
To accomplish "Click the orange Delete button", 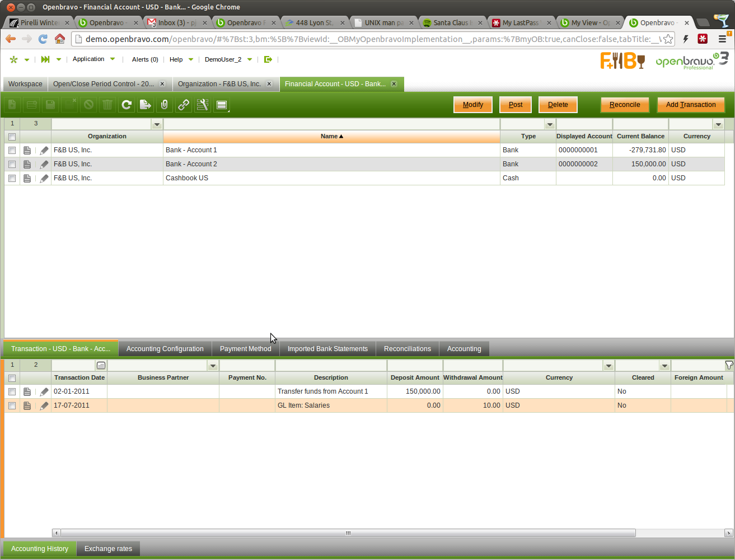I will pos(558,105).
